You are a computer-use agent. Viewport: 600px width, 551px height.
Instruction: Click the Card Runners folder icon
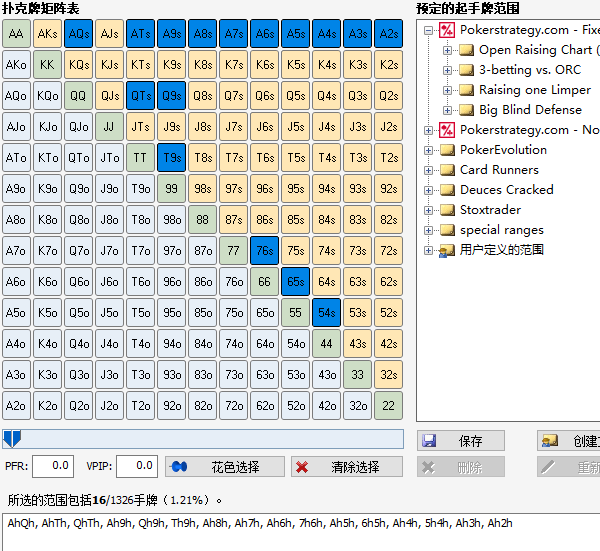(x=447, y=170)
